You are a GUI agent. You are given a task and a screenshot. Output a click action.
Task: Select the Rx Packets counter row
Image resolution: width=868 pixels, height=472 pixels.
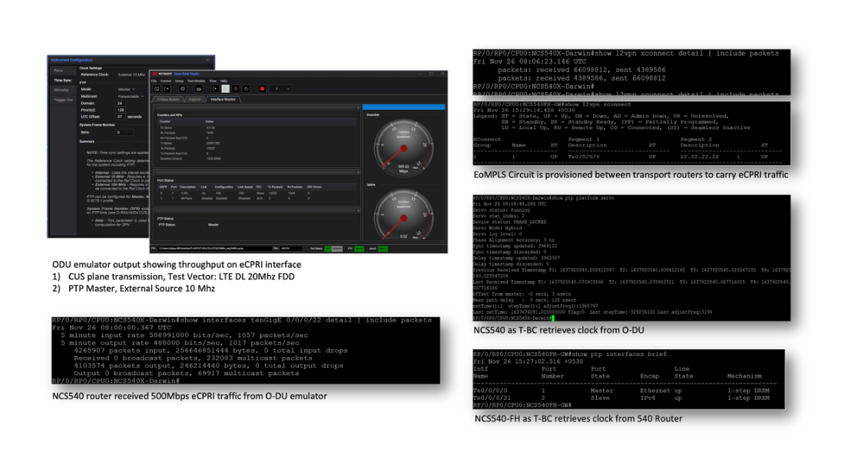(257, 133)
